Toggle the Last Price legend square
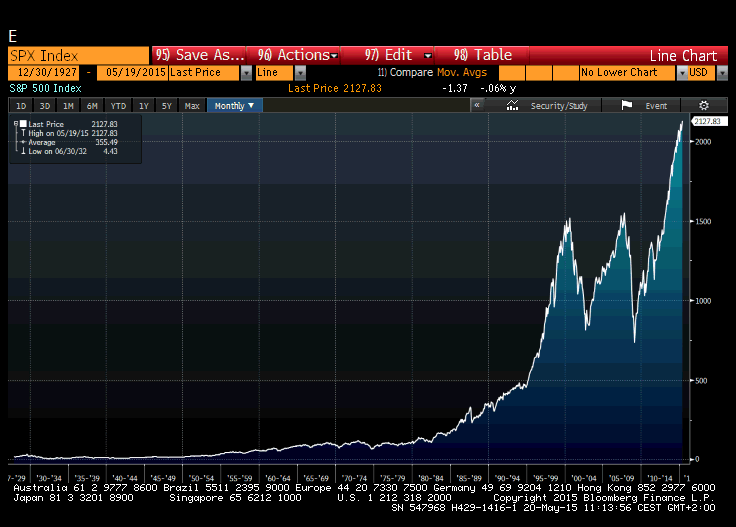 tap(23, 124)
